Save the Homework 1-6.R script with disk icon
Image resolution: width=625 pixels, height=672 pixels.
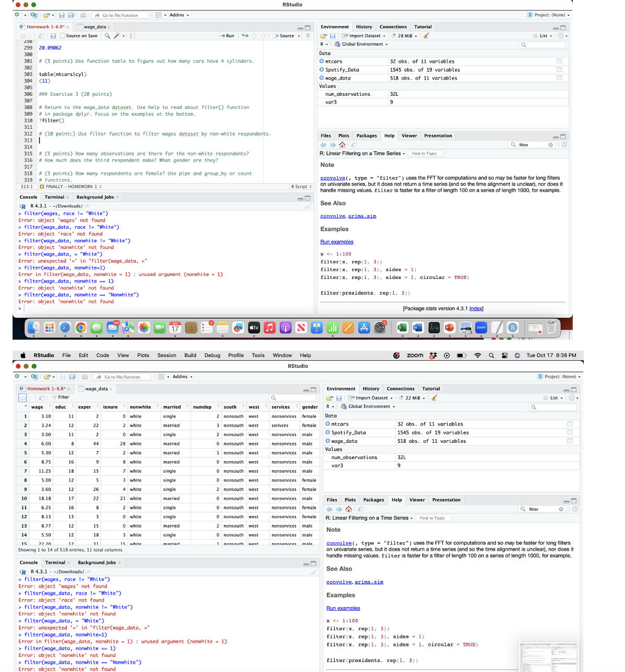pos(53,36)
